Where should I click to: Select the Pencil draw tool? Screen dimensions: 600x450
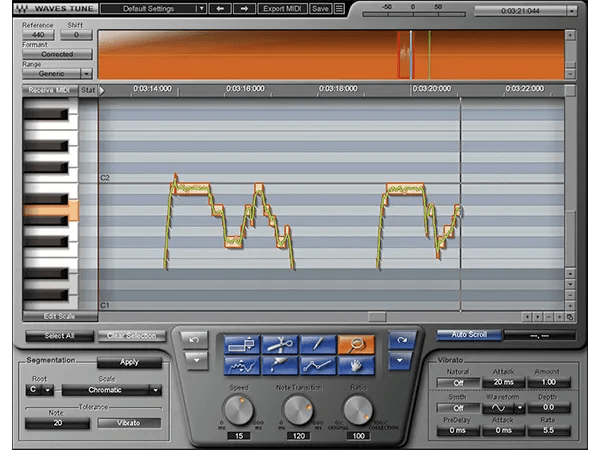(x=318, y=344)
